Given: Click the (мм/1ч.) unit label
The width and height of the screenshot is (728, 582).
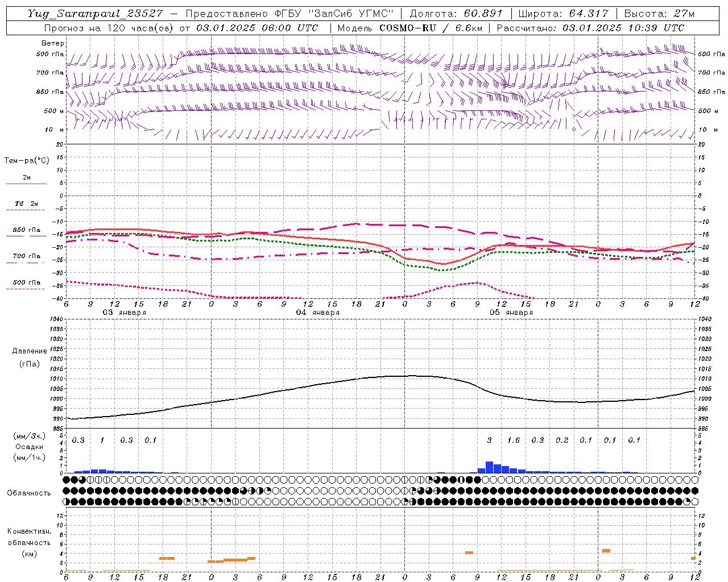Looking at the screenshot, I should tap(29, 458).
